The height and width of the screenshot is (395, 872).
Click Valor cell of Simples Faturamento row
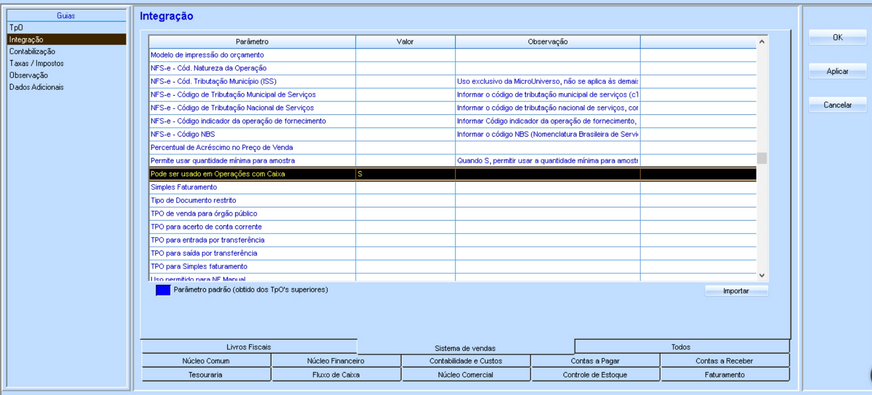tap(405, 187)
